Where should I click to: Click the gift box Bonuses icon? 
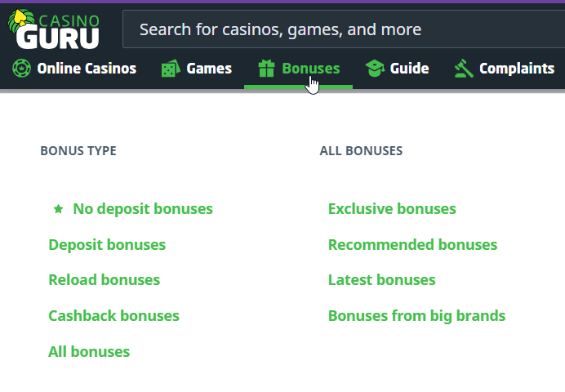click(x=266, y=69)
